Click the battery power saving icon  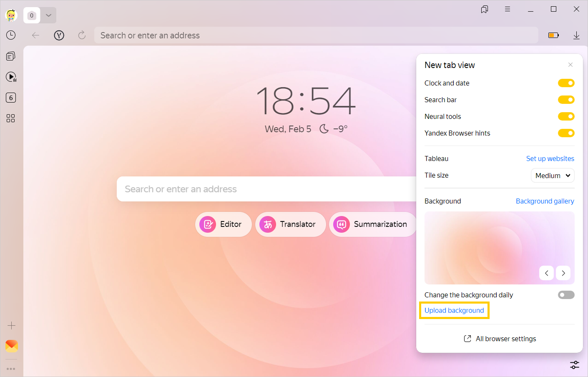pyautogui.click(x=553, y=35)
